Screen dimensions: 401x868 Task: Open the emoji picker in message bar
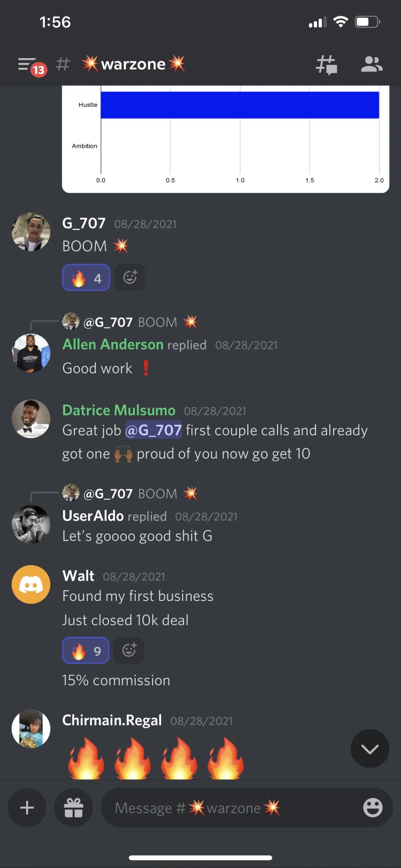click(x=373, y=808)
